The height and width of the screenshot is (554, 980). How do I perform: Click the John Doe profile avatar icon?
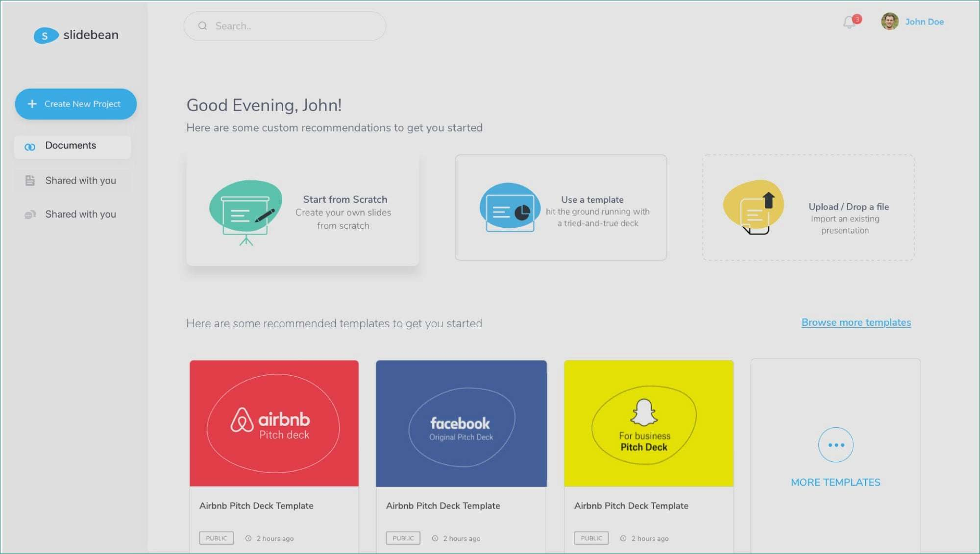889,22
